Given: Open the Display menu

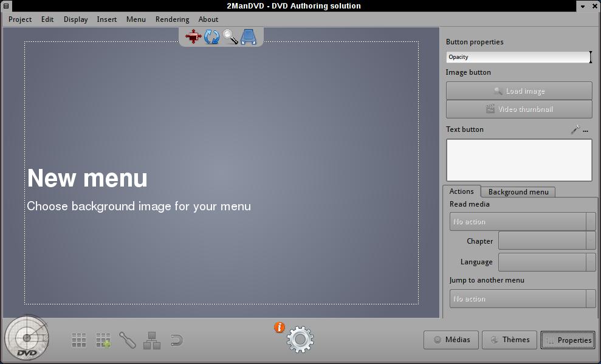Looking at the screenshot, I should tap(75, 19).
